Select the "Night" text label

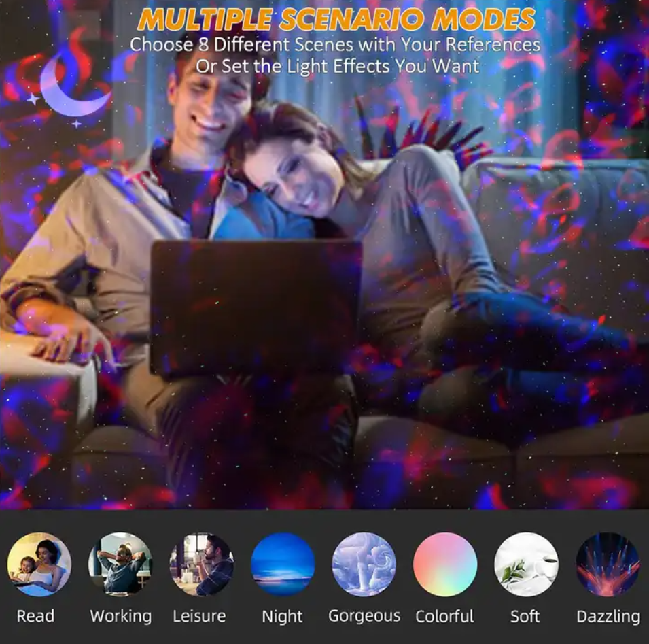tap(282, 617)
